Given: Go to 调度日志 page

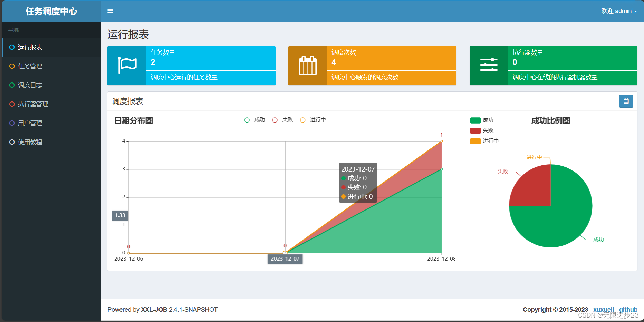Looking at the screenshot, I should pyautogui.click(x=51, y=85).
